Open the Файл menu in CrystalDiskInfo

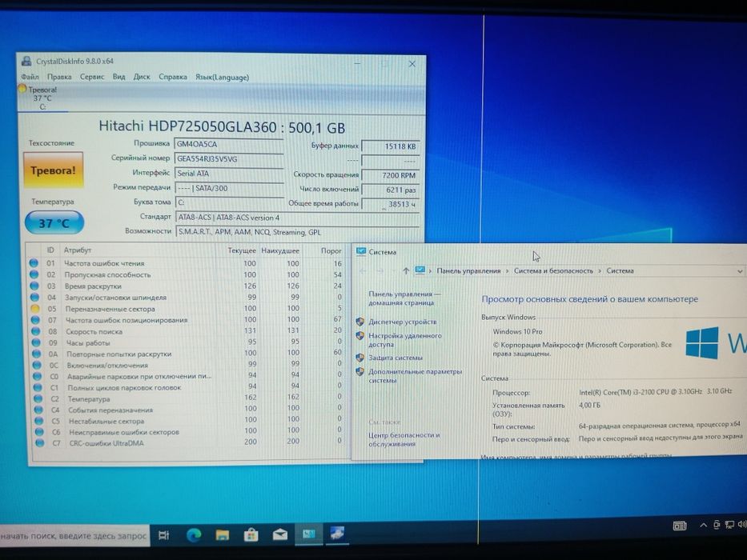(30, 76)
